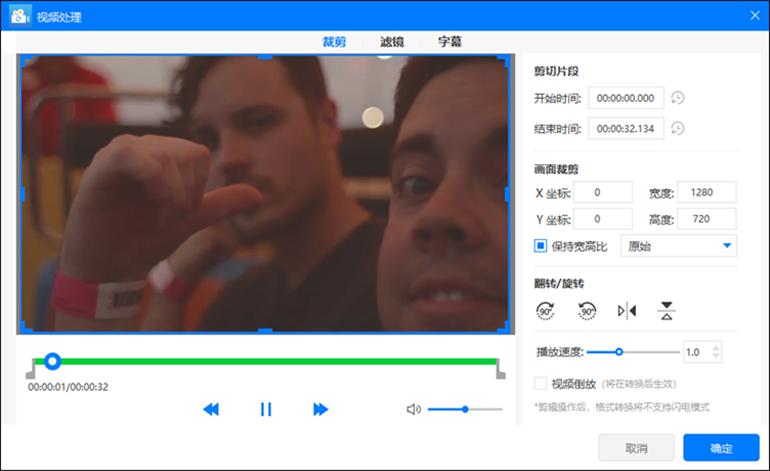
Task: Click the left-middle crop handle
Action: [x=23, y=194]
